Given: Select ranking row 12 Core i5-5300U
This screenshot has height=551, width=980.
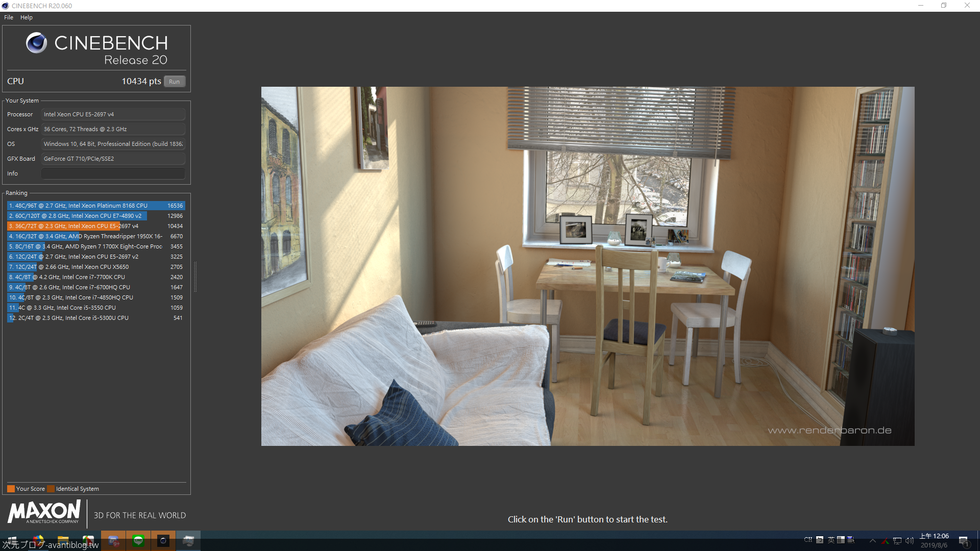Looking at the screenshot, I should tap(96, 318).
